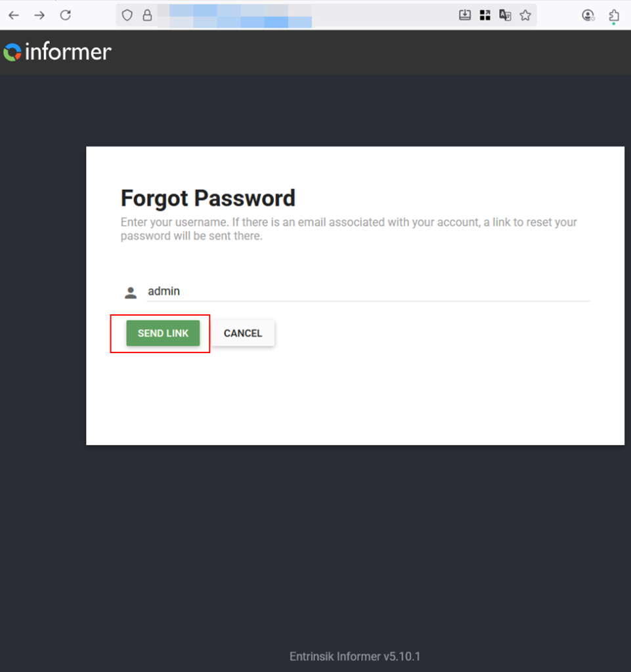Click the green SEND LINK button
Screen dimensions: 631x672
coord(163,333)
